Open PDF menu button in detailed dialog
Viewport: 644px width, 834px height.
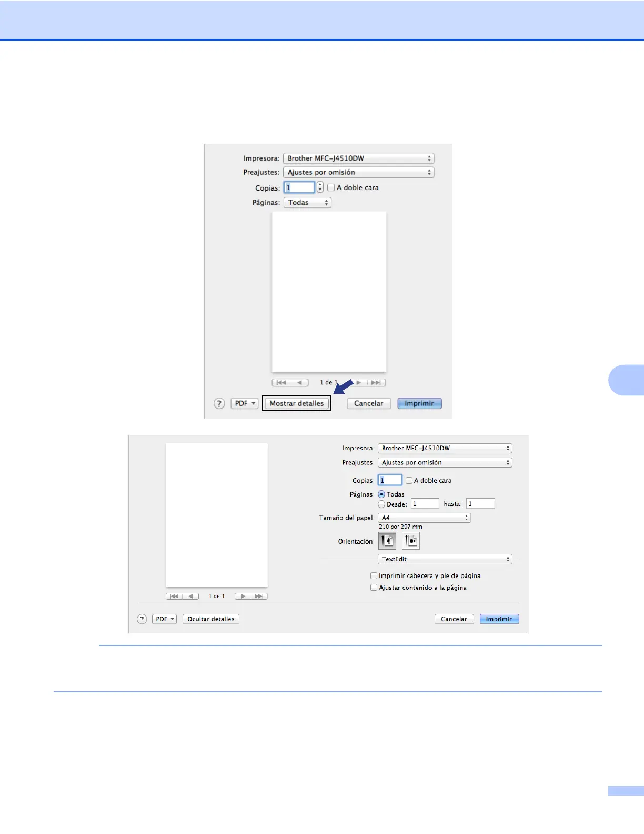tap(165, 619)
